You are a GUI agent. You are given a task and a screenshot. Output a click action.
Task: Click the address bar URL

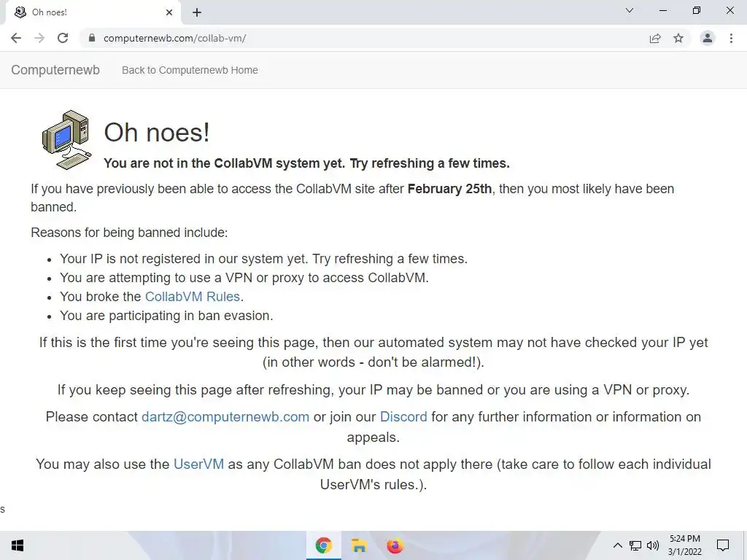pos(174,38)
